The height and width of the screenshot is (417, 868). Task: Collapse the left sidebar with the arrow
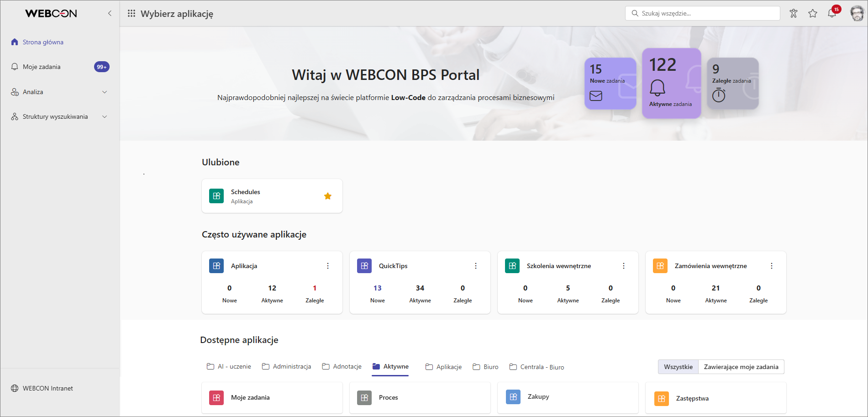pyautogui.click(x=110, y=13)
